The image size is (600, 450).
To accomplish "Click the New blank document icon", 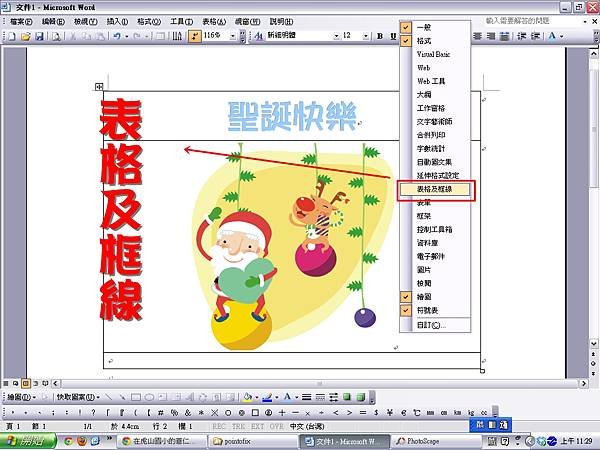I will click(12, 36).
